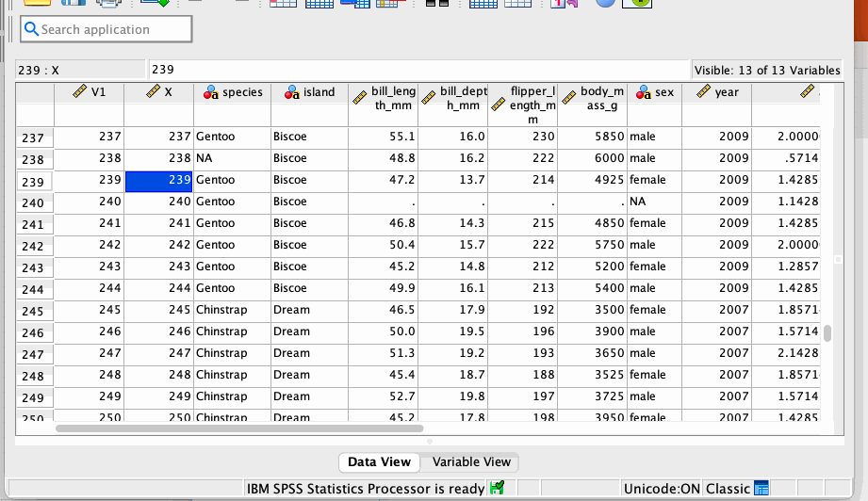868x501 pixels.
Task: Click the V1 scale ruler icon
Action: [x=80, y=92]
